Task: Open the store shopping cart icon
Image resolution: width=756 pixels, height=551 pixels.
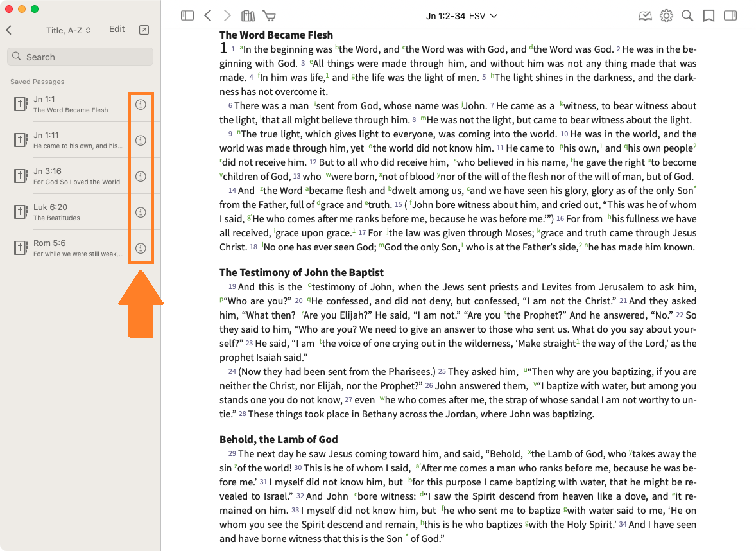Action: [x=270, y=16]
